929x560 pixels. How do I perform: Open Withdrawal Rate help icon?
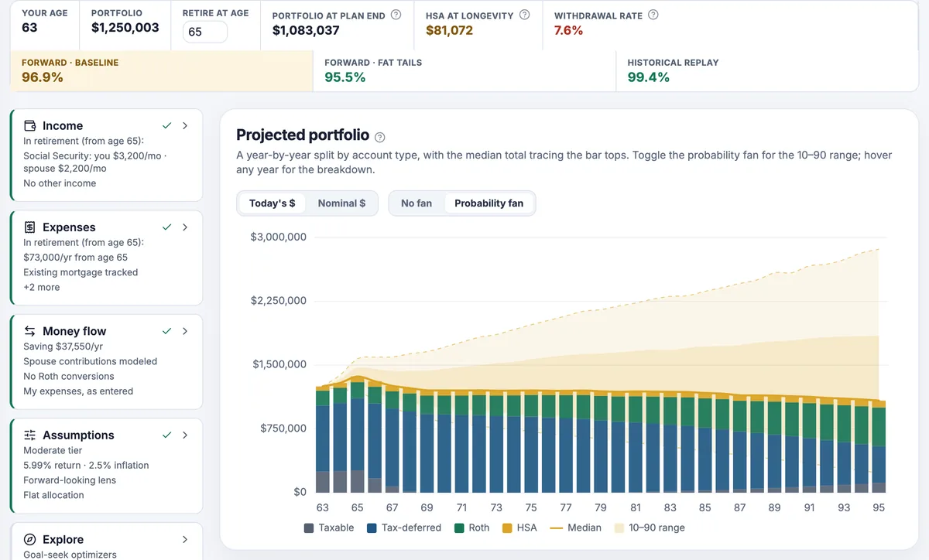(x=653, y=15)
